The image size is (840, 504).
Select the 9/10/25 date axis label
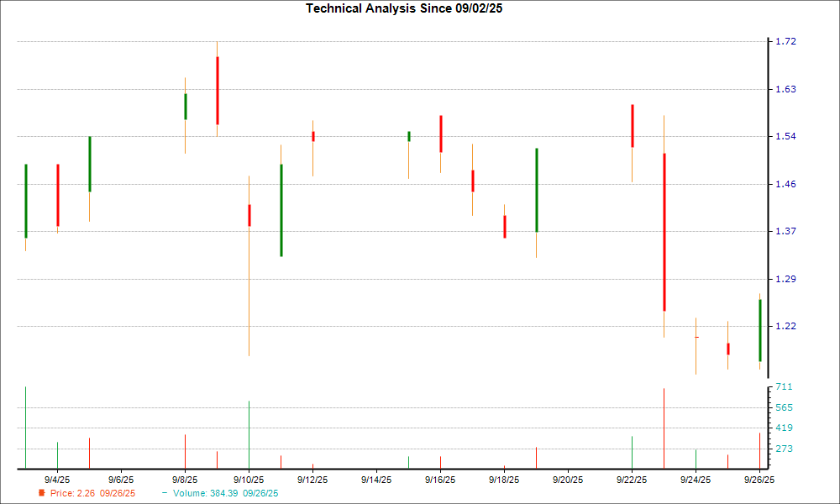coord(248,480)
